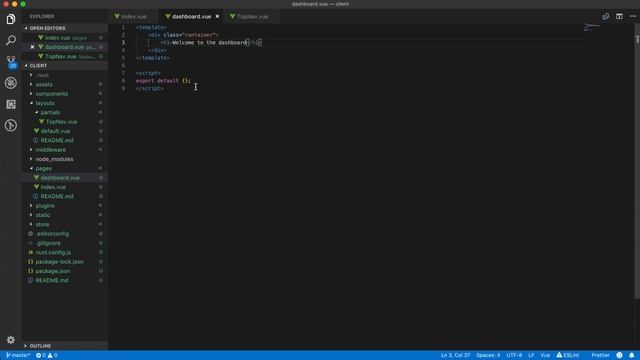The width and height of the screenshot is (640, 360).
Task: Click line number 7 in the gutter
Action: tap(123, 73)
